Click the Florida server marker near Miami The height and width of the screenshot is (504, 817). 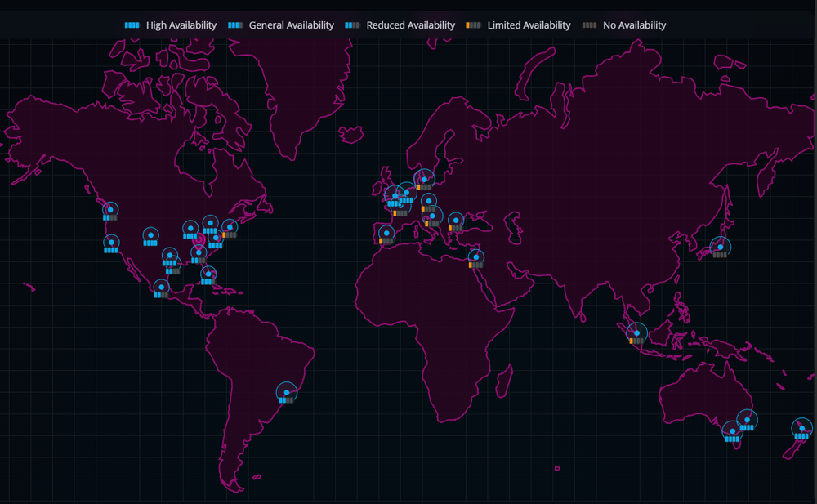click(x=208, y=274)
